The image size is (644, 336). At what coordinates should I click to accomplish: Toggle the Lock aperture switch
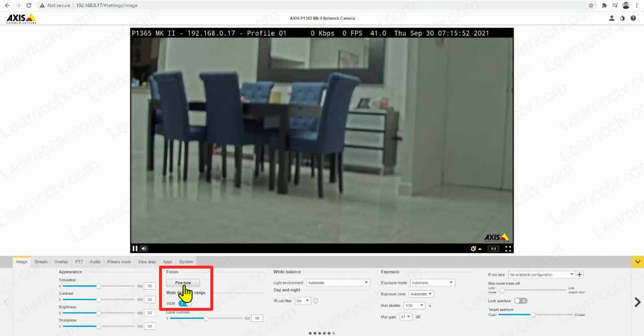(x=520, y=301)
